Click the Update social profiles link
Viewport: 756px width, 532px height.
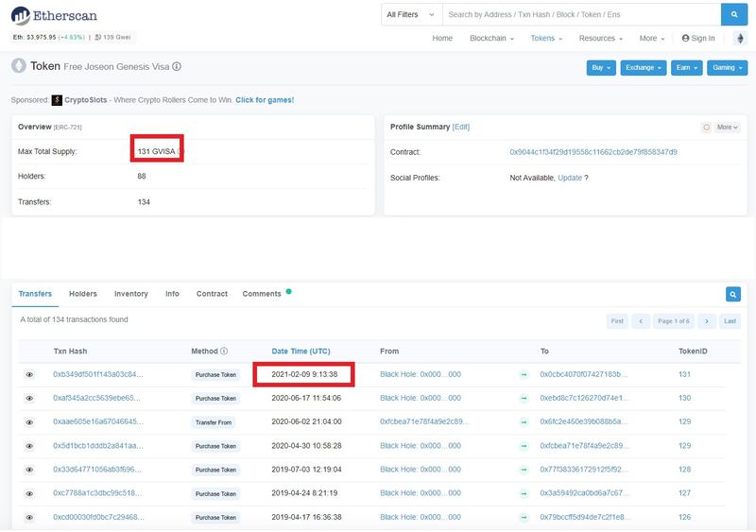(570, 178)
